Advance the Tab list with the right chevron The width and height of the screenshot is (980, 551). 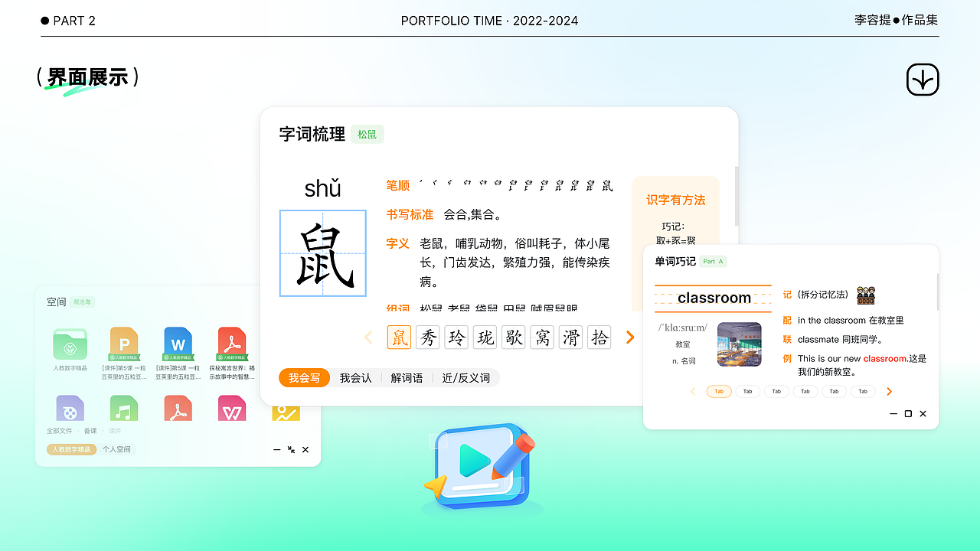click(888, 391)
